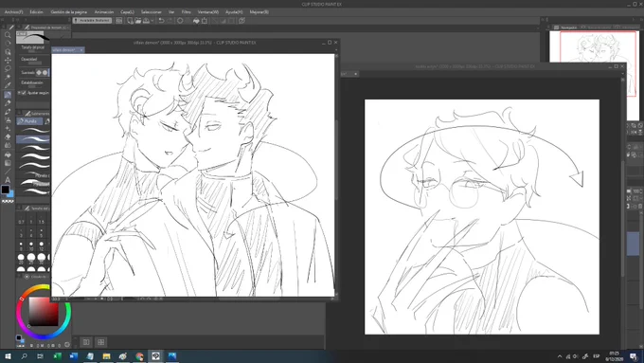644x363 pixels.
Task: Open the Seleccionar menu
Action: 152,12
